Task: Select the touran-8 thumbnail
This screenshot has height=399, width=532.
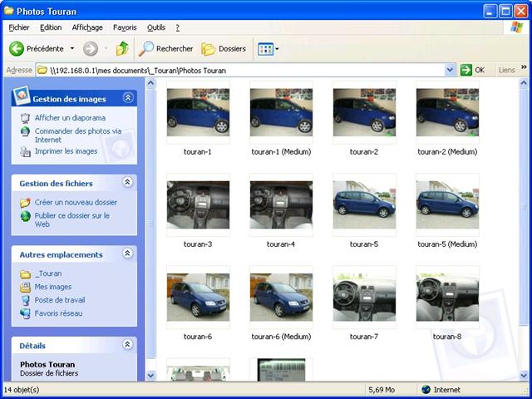Action: tap(447, 298)
